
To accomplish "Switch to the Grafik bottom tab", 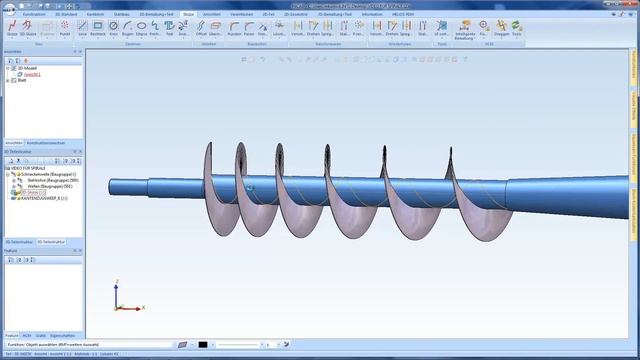I will 40,336.
